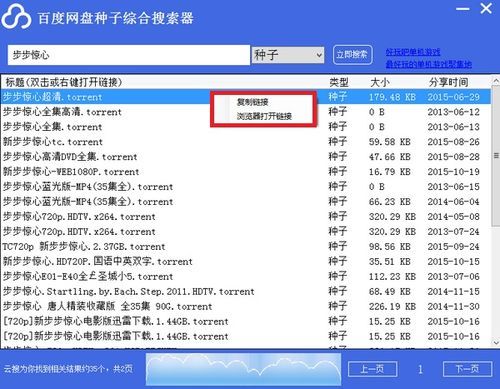The width and height of the screenshot is (500, 389).
Task: Open the upper blue link about 单机游戏
Action: [413, 52]
